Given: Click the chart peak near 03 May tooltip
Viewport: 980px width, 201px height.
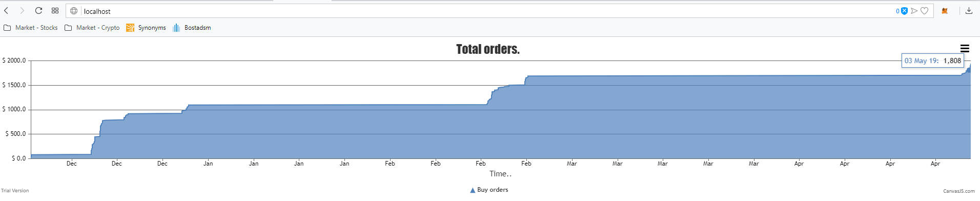Looking at the screenshot, I should click(x=970, y=66).
